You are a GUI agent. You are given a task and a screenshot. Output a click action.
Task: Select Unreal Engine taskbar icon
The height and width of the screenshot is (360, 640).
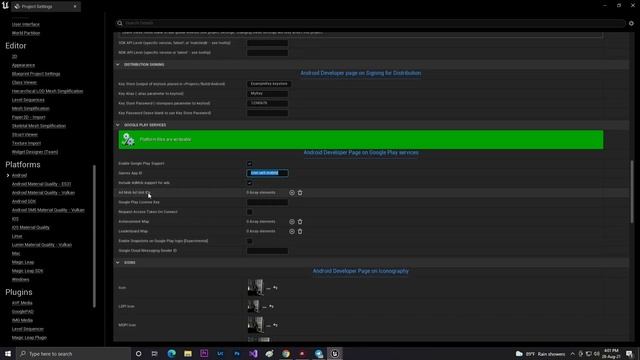coord(335,353)
